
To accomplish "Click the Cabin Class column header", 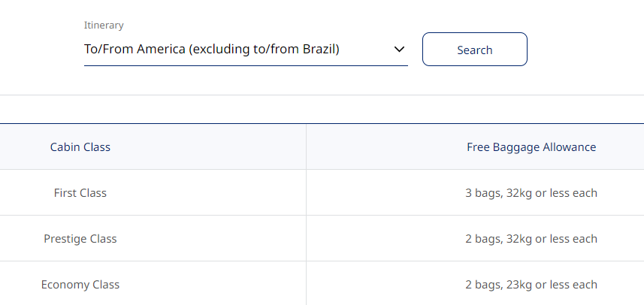I will pos(80,147).
